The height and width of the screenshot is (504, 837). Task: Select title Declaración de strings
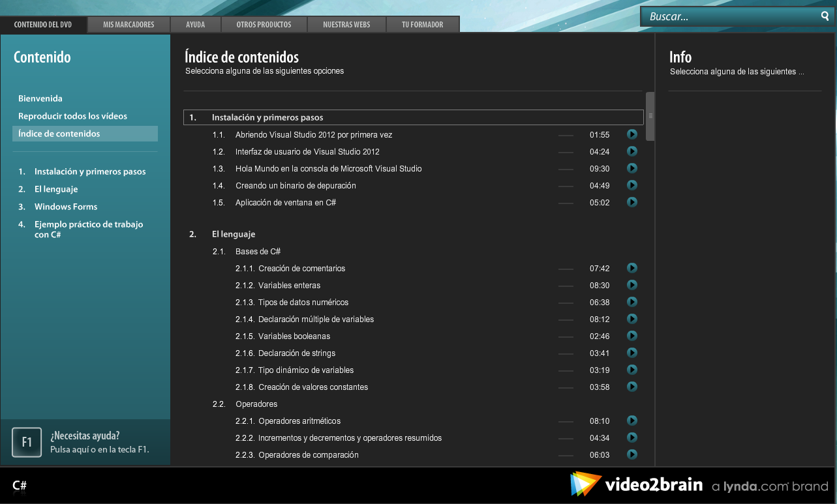pos(297,353)
